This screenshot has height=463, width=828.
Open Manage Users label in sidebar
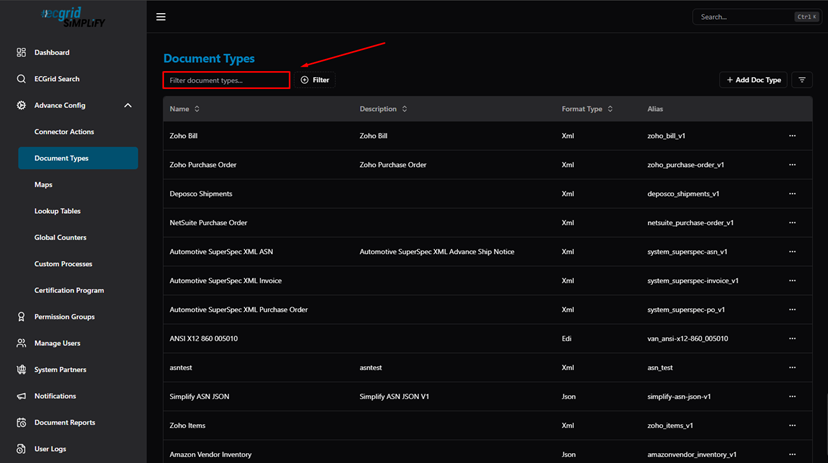57,343
